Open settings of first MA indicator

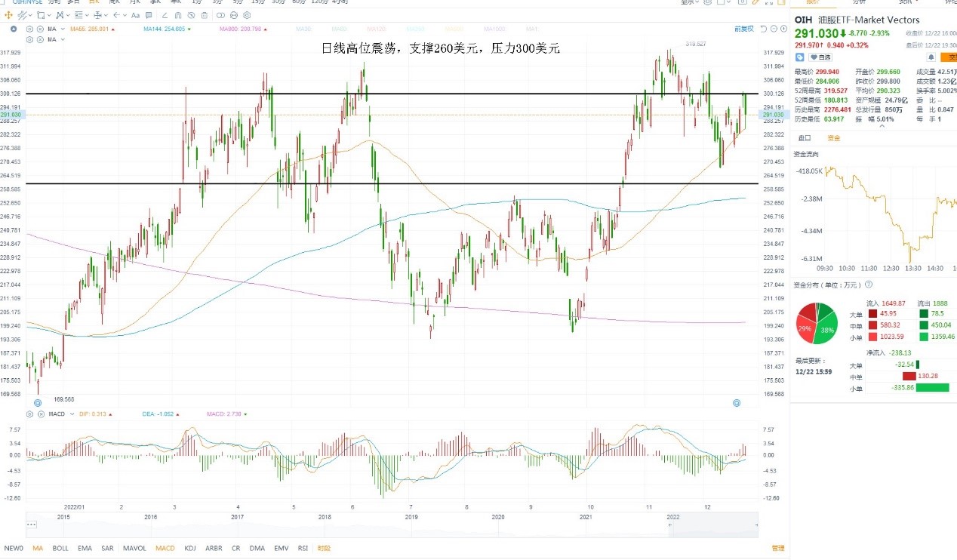tap(29, 29)
